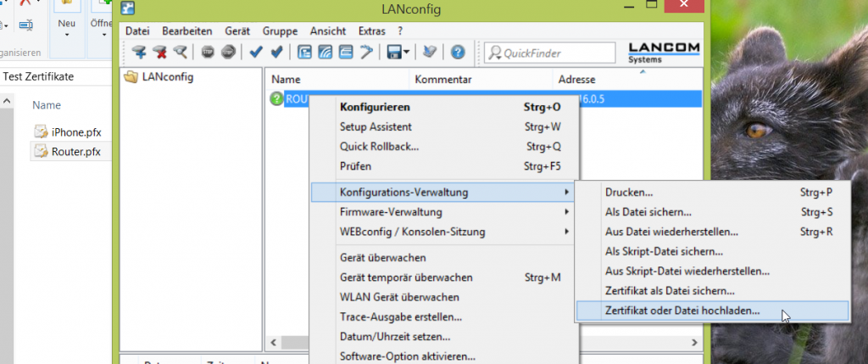Open the Gruppe menu
The height and width of the screenshot is (364, 868).
pos(280,31)
